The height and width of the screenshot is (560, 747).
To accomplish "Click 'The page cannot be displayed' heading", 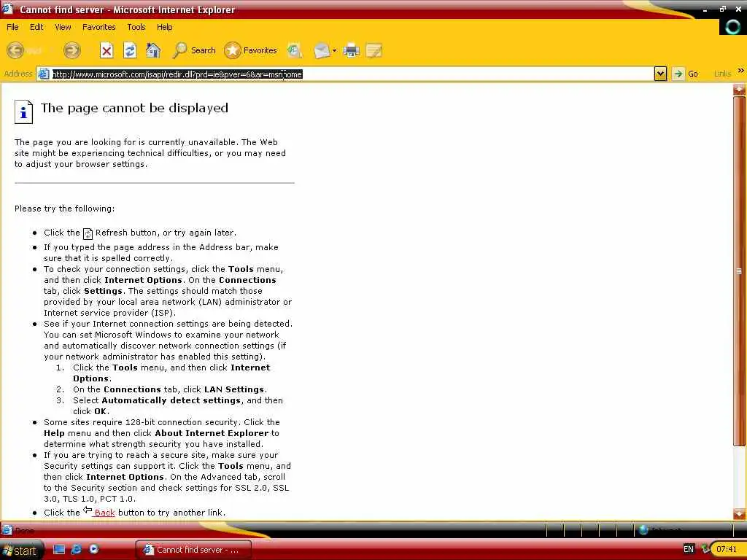I will tap(134, 108).
